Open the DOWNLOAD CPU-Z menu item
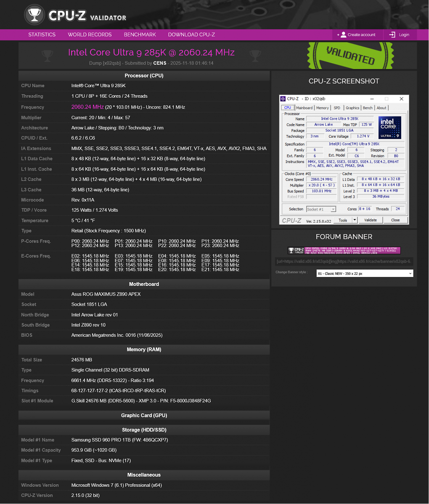The height and width of the screenshot is (504, 429). pyautogui.click(x=191, y=35)
